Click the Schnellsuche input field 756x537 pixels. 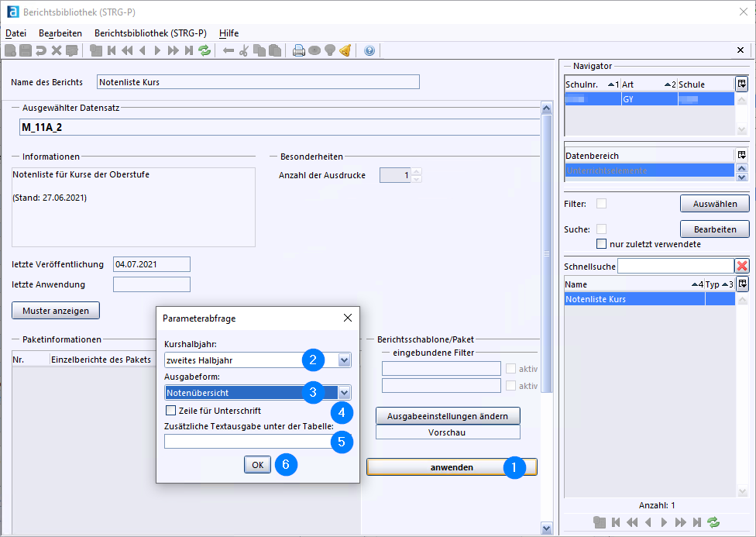click(x=675, y=266)
